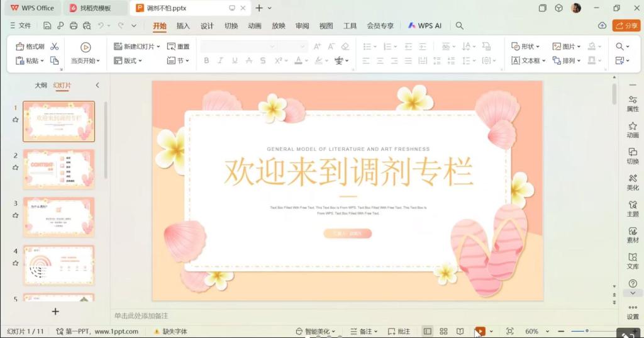The width and height of the screenshot is (644, 338).
Task: Switch to the 大纲 outline tab
Action: (41, 85)
